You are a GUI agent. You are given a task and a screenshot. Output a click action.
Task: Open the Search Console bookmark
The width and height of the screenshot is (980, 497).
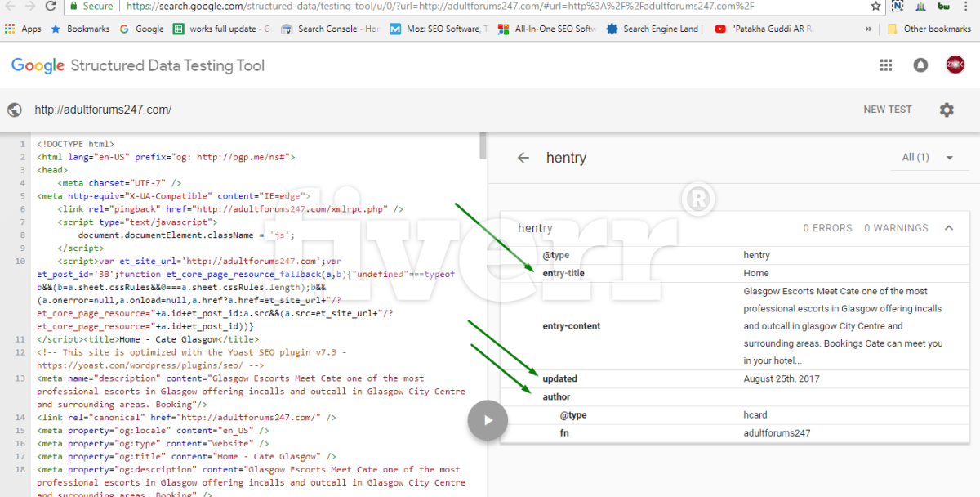coord(331,29)
